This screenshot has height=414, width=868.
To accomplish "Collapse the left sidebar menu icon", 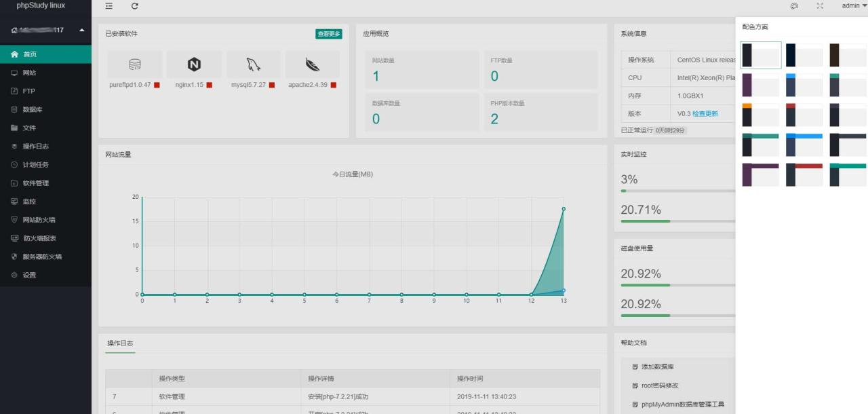I will (x=109, y=6).
